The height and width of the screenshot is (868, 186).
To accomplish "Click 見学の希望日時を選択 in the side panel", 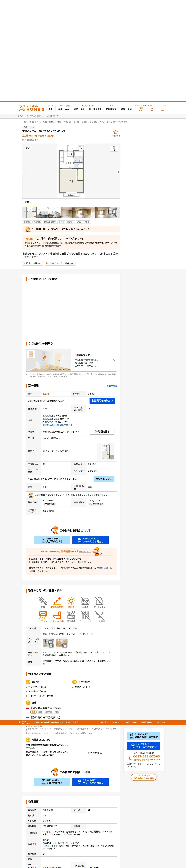I will pos(144,736).
